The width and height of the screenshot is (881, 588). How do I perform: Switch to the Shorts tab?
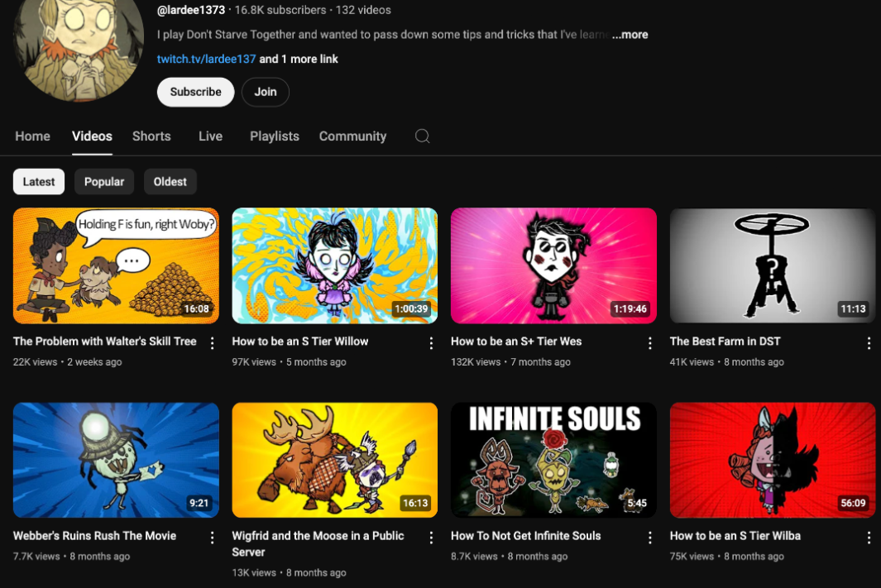(x=151, y=136)
